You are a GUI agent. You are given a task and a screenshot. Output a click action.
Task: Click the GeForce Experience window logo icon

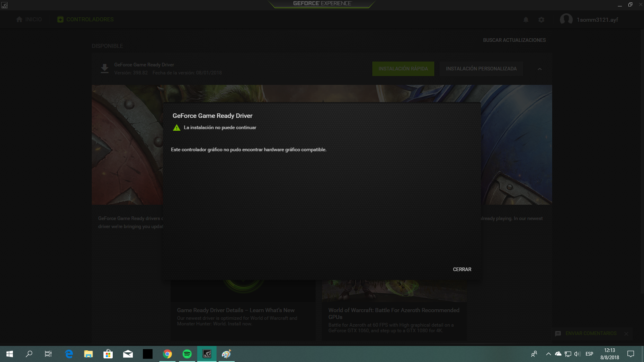4,5
